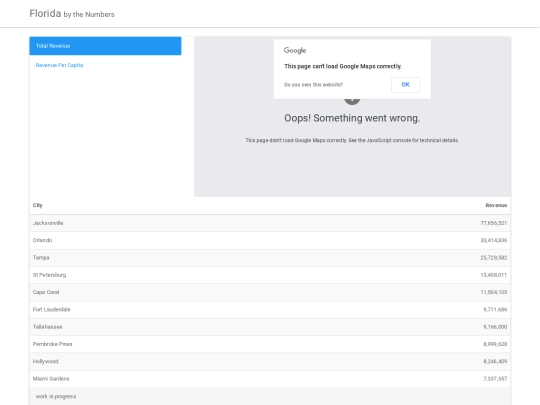
Task: Click revenue value 33,414,836
Action: click(x=494, y=240)
